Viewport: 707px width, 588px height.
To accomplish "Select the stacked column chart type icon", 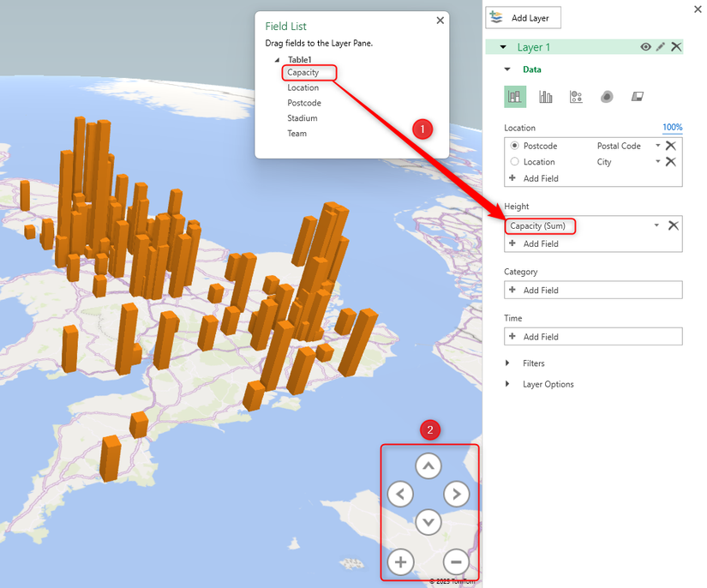I will coord(514,97).
